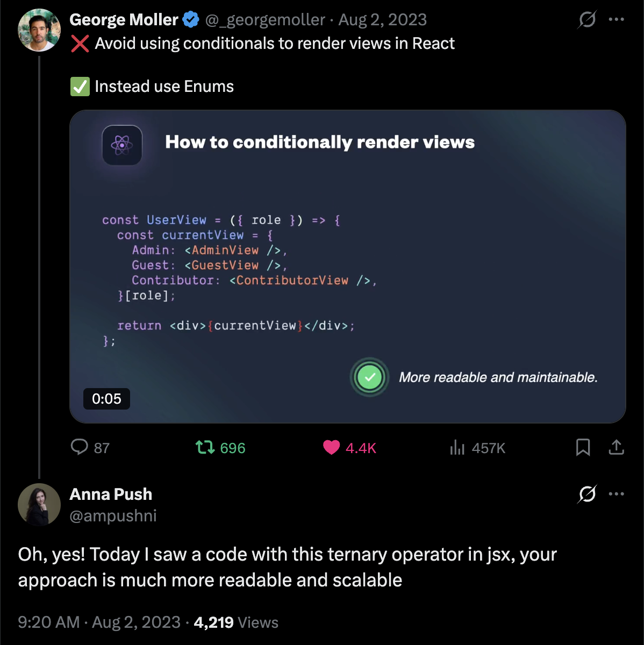Image resolution: width=644 pixels, height=645 pixels.
Task: Open the @_georgemoller handle link
Action: click(265, 20)
